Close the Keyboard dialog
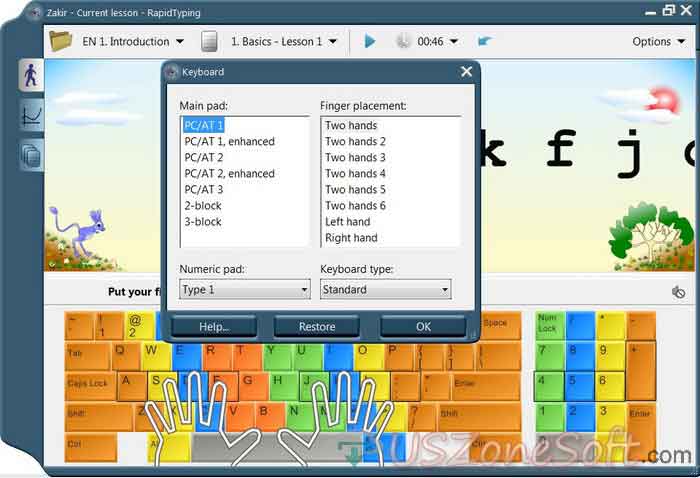The width and height of the screenshot is (700, 478). pos(467,71)
